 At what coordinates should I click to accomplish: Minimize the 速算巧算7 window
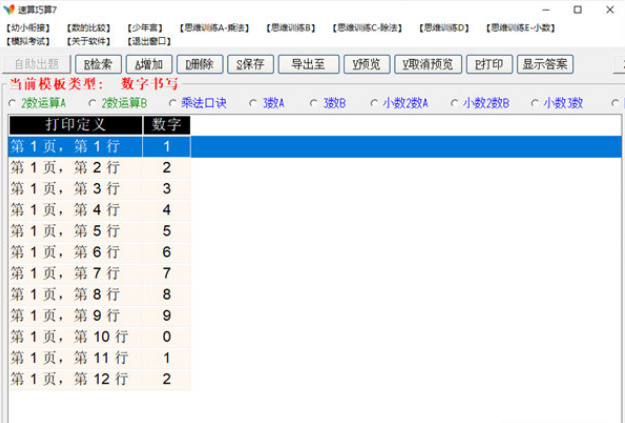[x=546, y=10]
